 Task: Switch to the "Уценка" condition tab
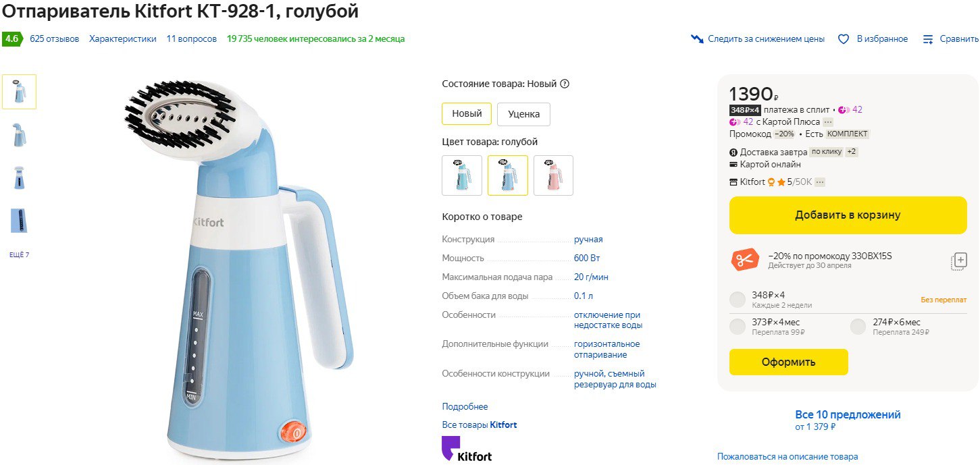tap(523, 114)
